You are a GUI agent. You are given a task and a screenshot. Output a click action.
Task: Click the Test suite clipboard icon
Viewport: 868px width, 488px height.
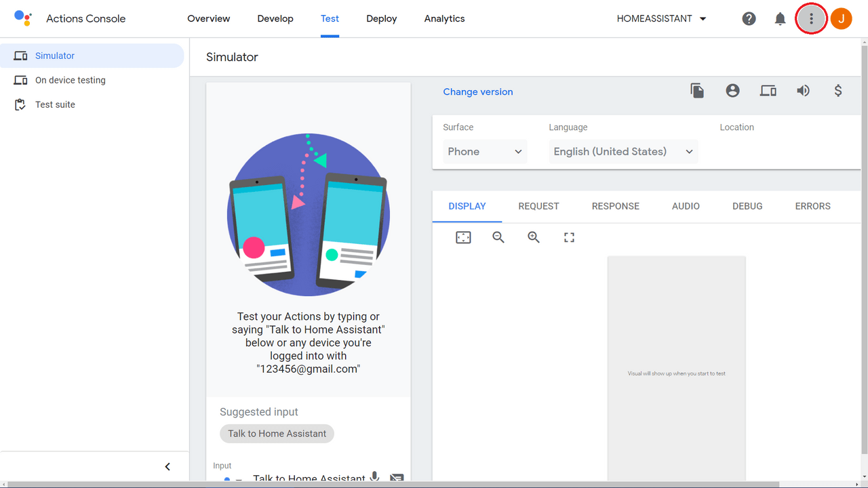click(x=20, y=104)
